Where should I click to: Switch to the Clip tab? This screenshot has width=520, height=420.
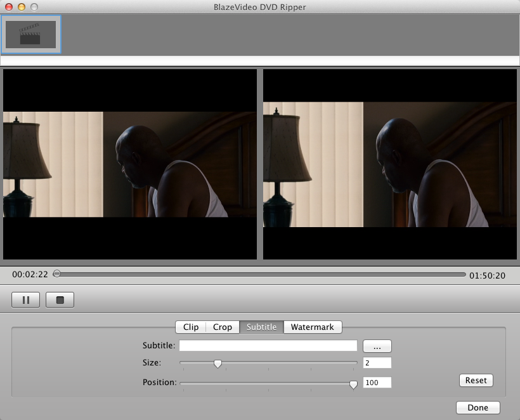tap(191, 327)
